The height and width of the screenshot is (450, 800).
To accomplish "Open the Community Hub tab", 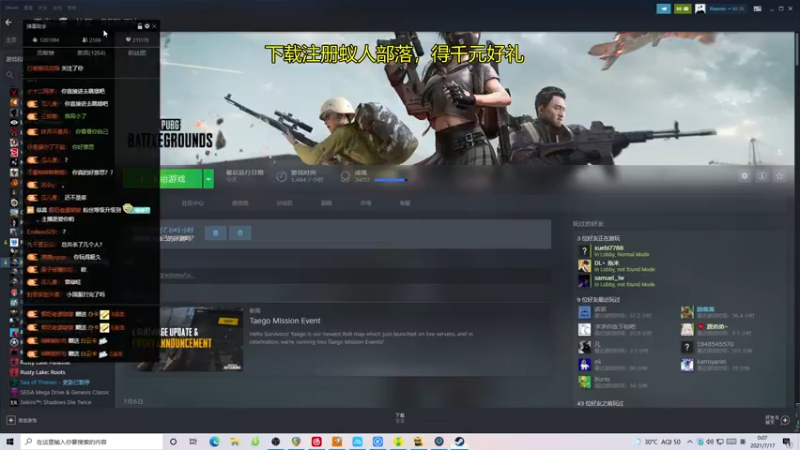I will [192, 204].
